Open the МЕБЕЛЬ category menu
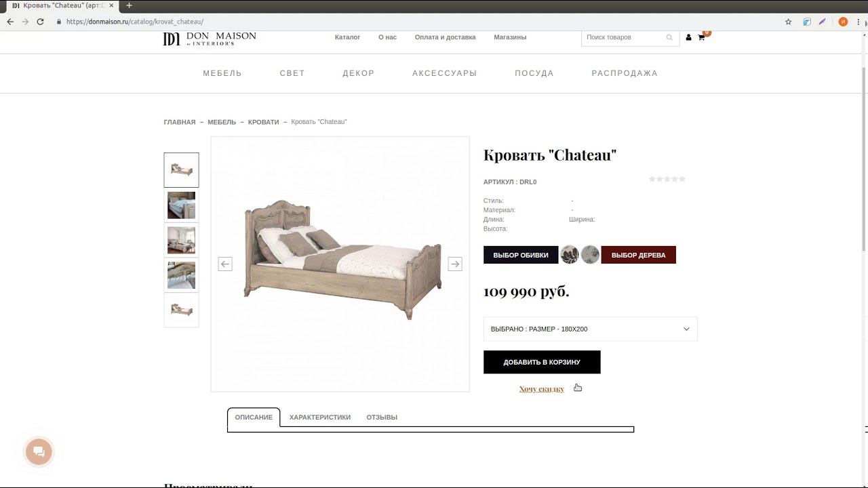This screenshot has height=488, width=868. point(222,73)
